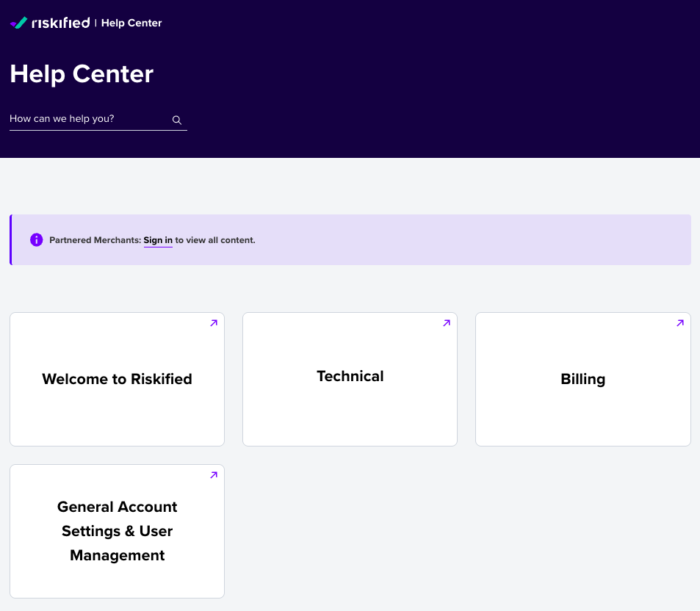Click 'to view all content.' text
This screenshot has width=700, height=611.
pyautogui.click(x=215, y=240)
